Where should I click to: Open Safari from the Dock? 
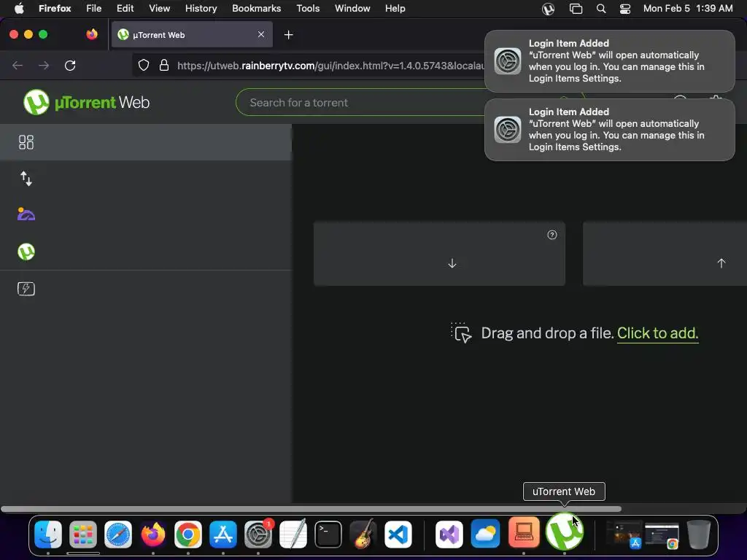tap(117, 534)
